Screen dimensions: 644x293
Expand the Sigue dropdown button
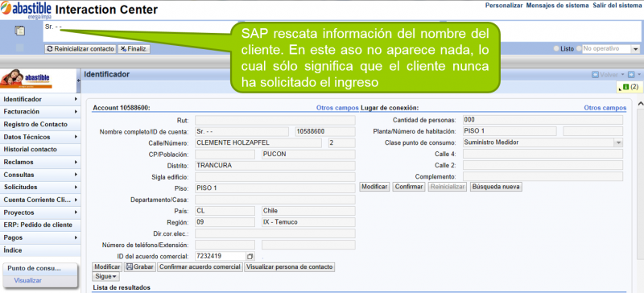(106, 277)
